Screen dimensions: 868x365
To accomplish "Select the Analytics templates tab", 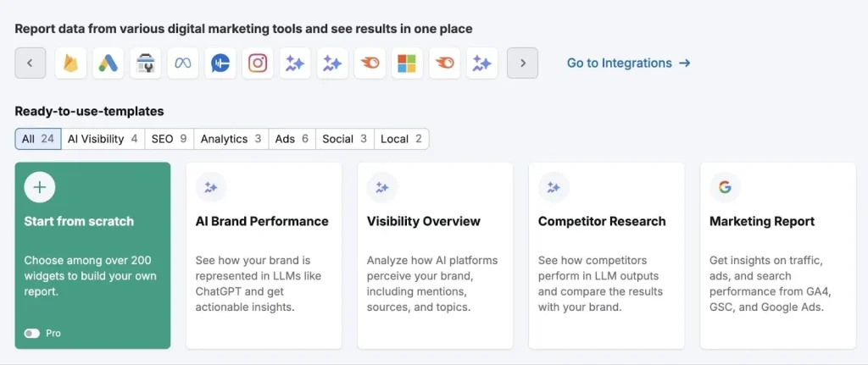I will click(x=231, y=139).
